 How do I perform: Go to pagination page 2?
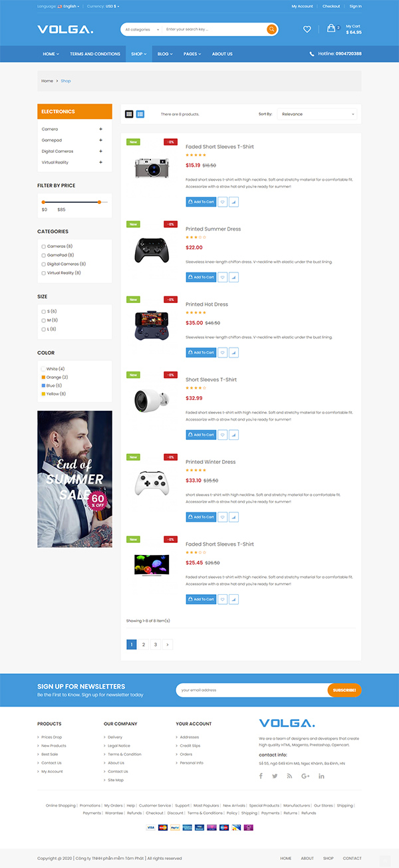[x=144, y=644]
